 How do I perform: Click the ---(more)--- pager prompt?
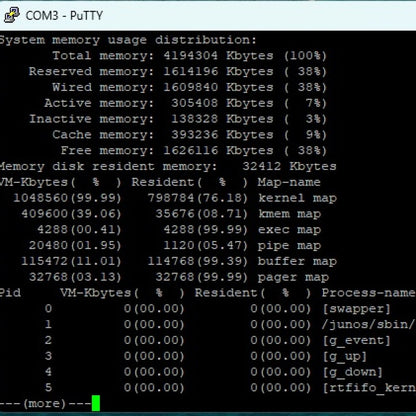pos(45,404)
